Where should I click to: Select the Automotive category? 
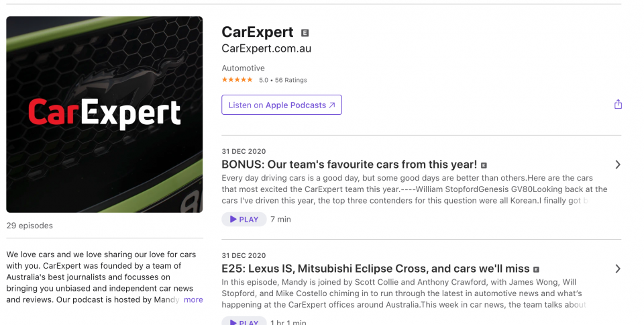point(243,68)
